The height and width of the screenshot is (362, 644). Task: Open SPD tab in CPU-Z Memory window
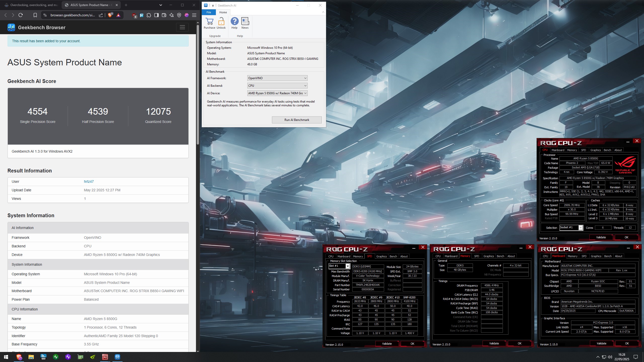pyautogui.click(x=476, y=256)
